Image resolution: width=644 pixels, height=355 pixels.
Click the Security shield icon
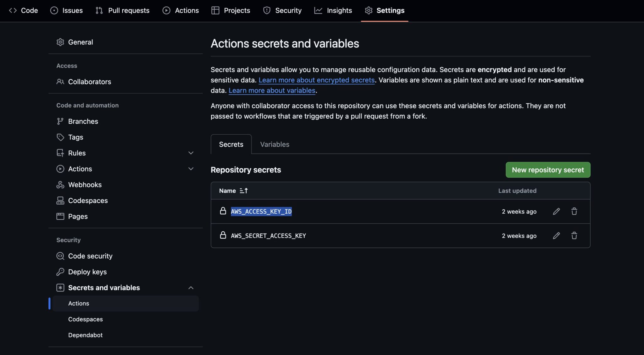click(x=267, y=10)
